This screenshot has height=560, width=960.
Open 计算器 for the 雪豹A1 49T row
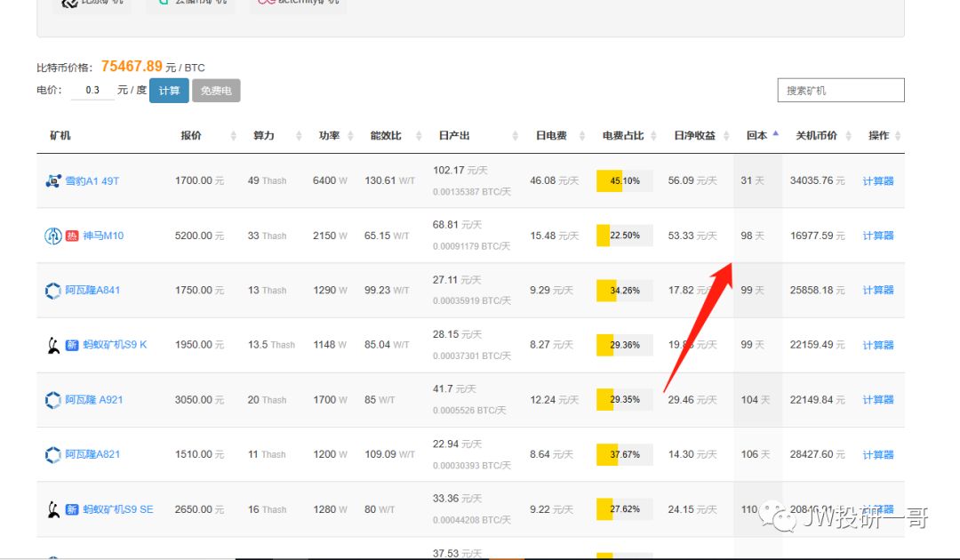[878, 181]
